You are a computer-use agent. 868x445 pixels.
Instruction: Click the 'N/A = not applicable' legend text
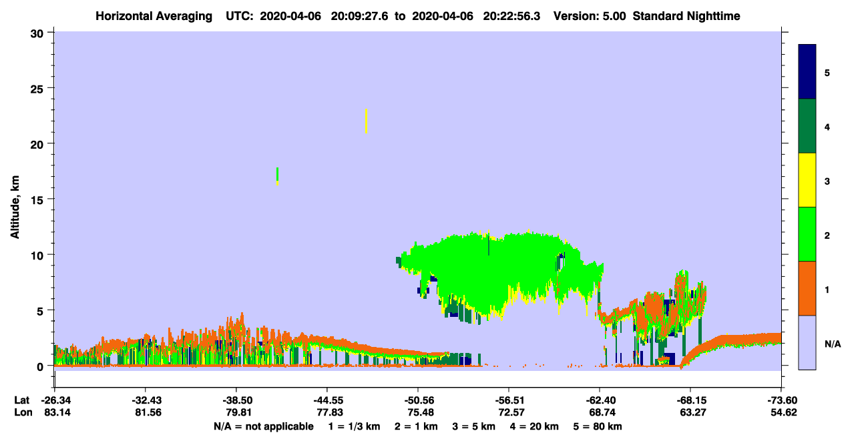(x=263, y=426)
